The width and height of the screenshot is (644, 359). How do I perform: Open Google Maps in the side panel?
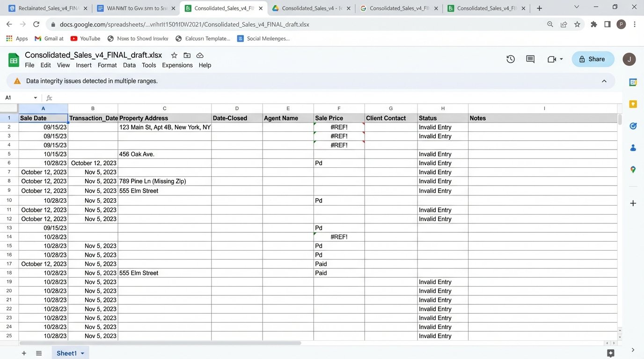point(633,170)
